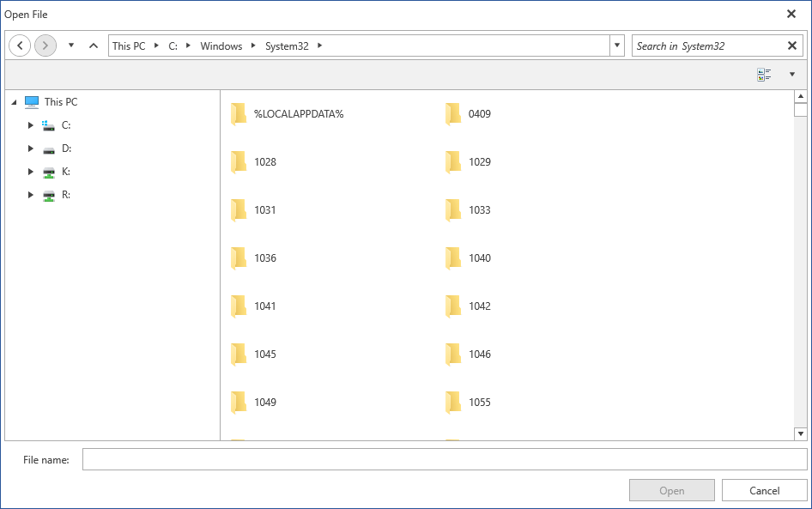The height and width of the screenshot is (509, 812).
Task: Click the C: drive icon
Action: click(x=48, y=124)
